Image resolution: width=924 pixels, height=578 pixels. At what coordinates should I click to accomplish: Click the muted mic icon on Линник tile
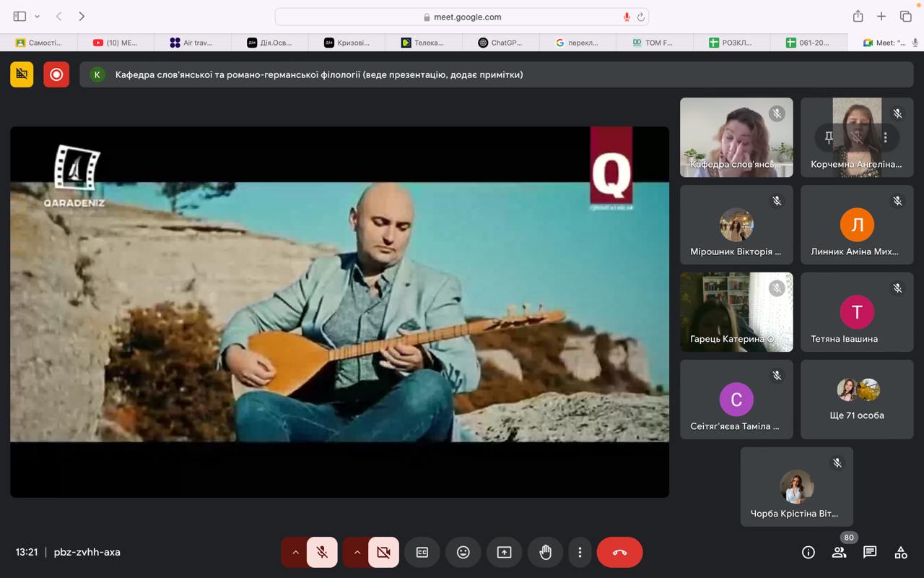897,201
